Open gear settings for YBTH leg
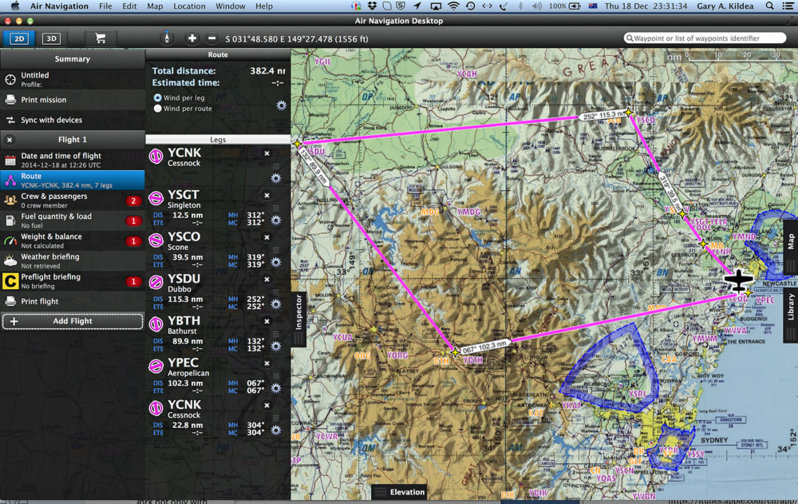 (276, 346)
